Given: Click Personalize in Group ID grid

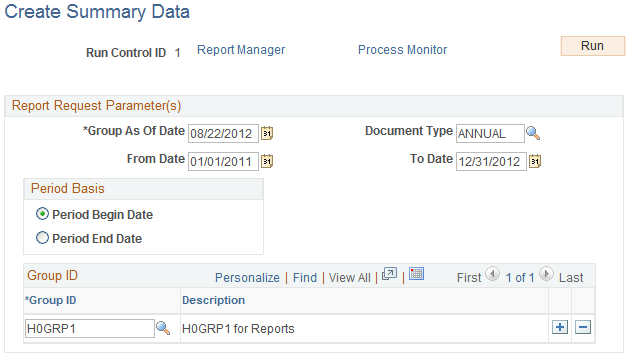Looking at the screenshot, I should (x=247, y=278).
